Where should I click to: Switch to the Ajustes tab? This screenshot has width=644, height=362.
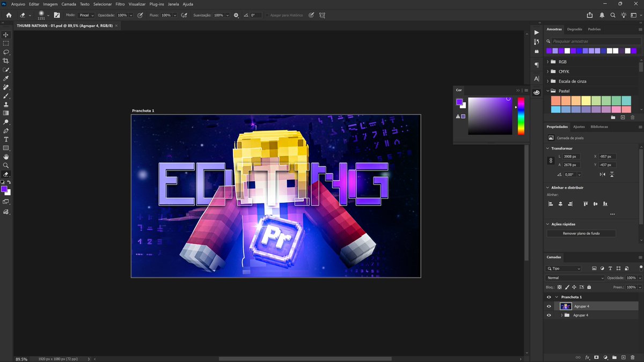point(579,127)
